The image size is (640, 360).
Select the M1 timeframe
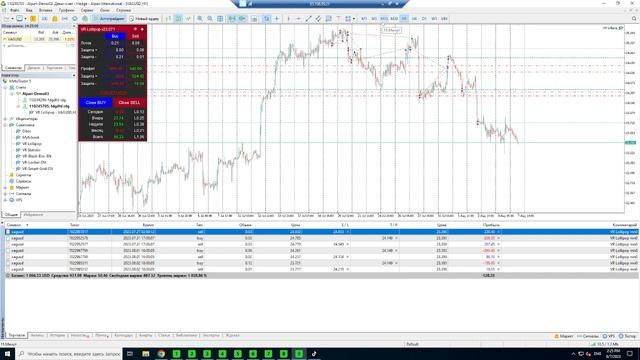coord(364,18)
